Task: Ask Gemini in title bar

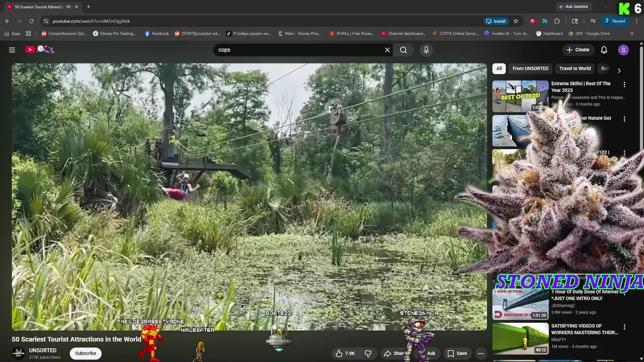Action: tap(573, 7)
